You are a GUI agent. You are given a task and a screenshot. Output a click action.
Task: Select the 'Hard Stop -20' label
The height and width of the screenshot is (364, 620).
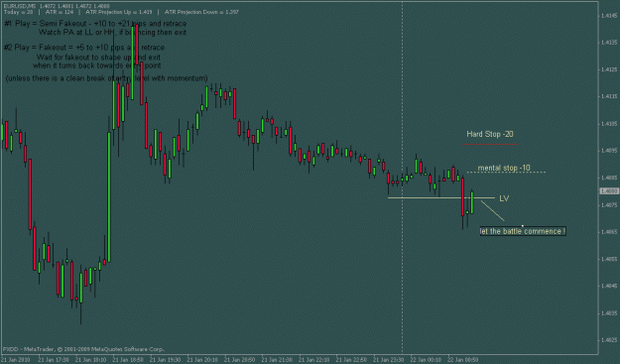pos(490,134)
